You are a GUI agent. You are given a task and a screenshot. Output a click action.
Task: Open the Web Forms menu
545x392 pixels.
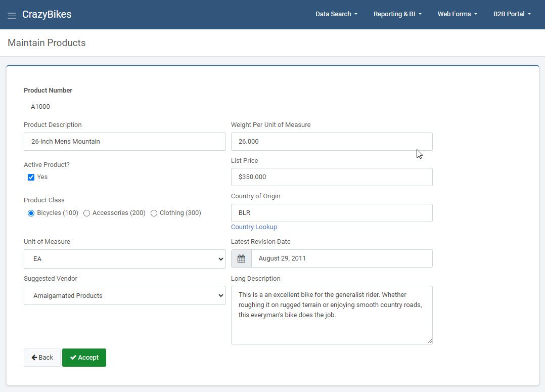pyautogui.click(x=457, y=14)
